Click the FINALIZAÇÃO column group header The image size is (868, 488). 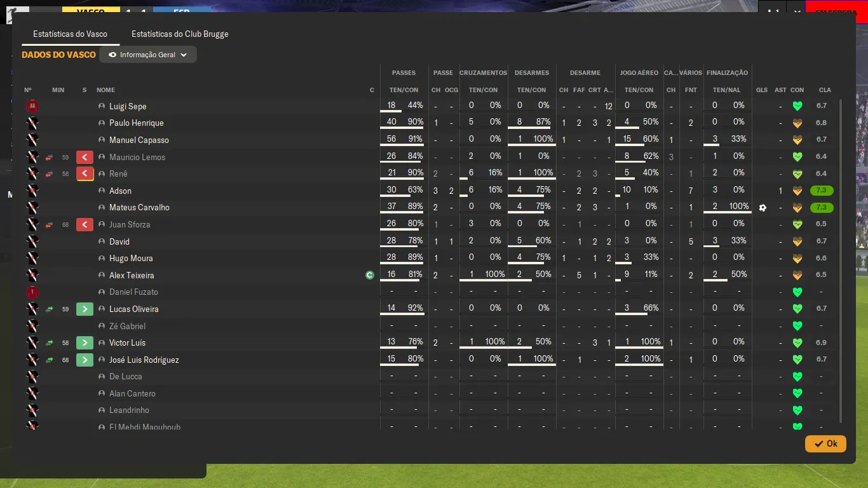728,73
